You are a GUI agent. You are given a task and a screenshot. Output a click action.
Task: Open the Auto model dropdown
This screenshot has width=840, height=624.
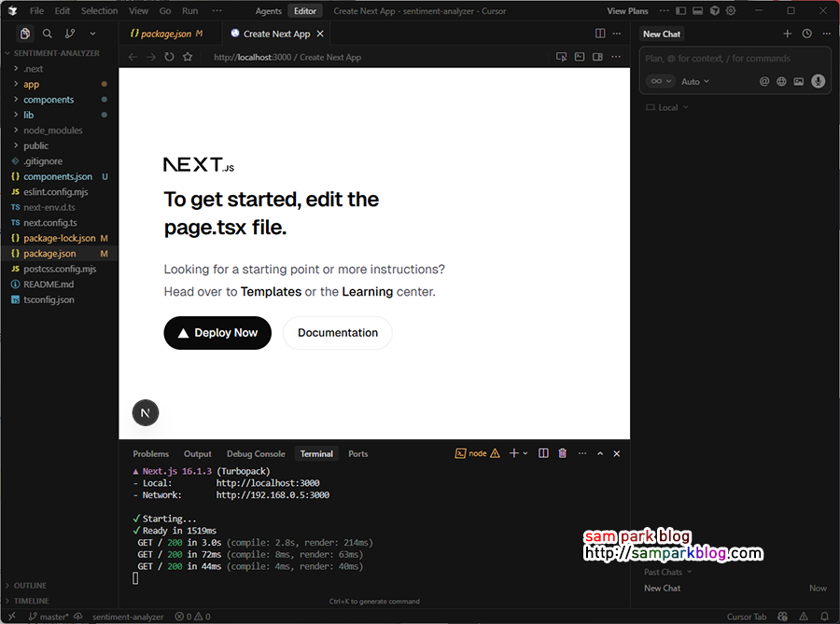pyautogui.click(x=694, y=81)
